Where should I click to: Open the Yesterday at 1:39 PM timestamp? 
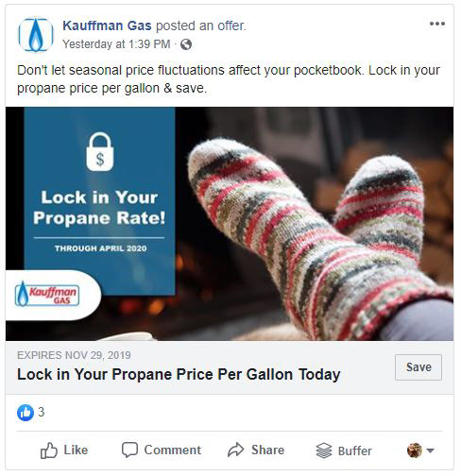[x=116, y=44]
